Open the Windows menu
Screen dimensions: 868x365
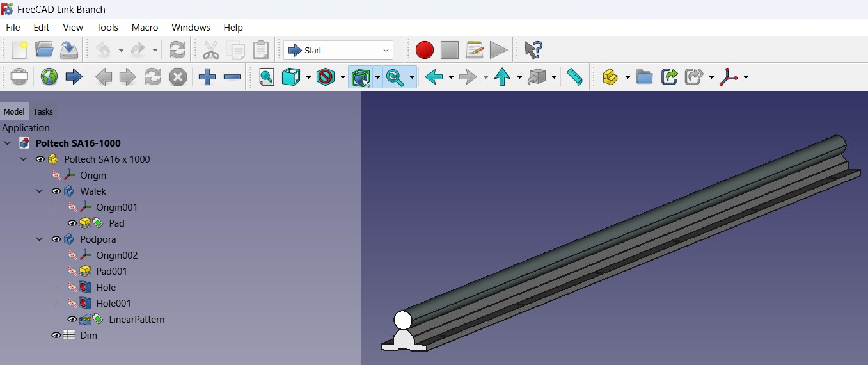point(191,28)
